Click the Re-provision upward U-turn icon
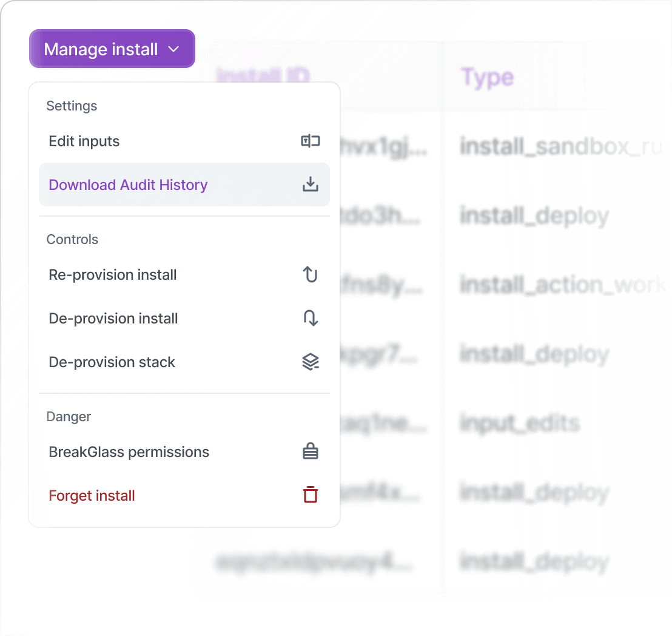 click(310, 275)
